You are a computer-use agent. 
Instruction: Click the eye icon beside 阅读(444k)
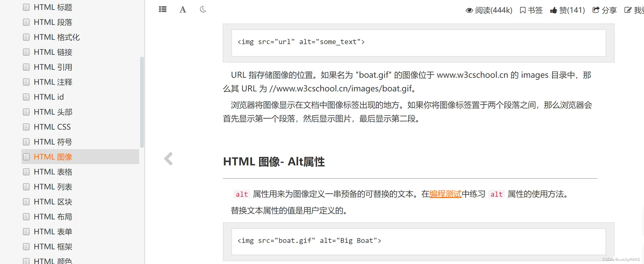coord(469,10)
